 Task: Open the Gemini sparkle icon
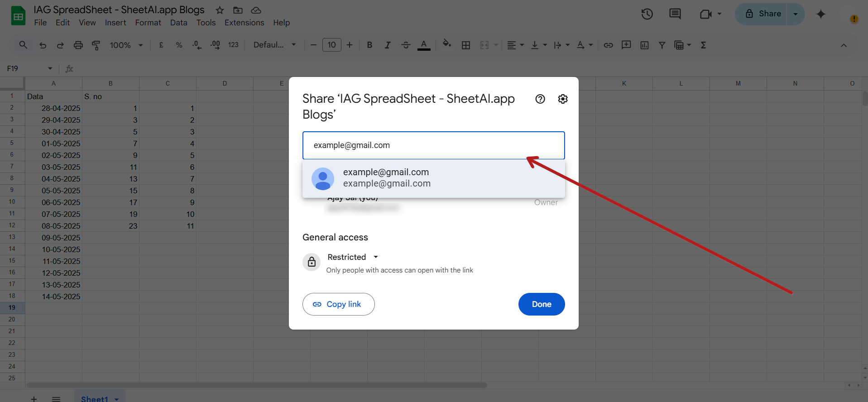click(821, 14)
